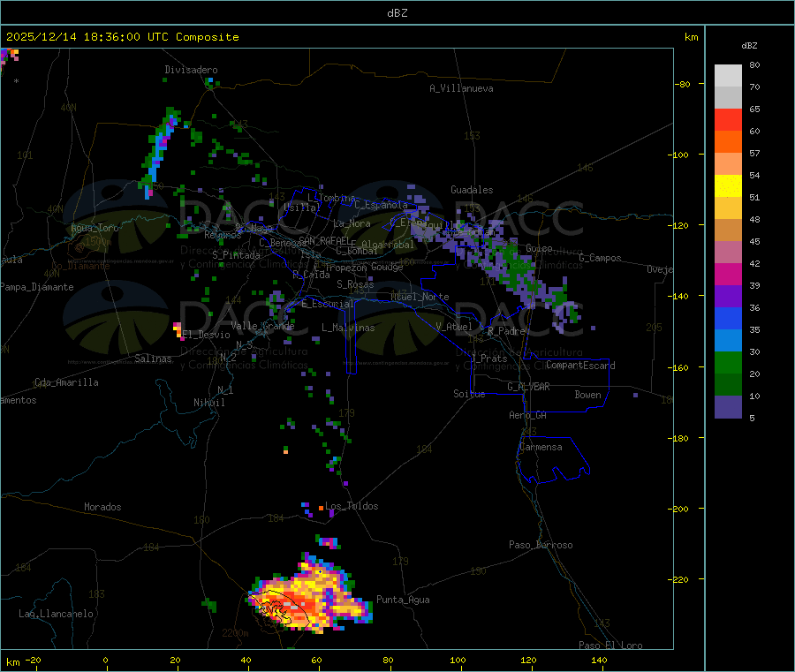
Task: Click the dBZ title at top
Action: coord(397,13)
